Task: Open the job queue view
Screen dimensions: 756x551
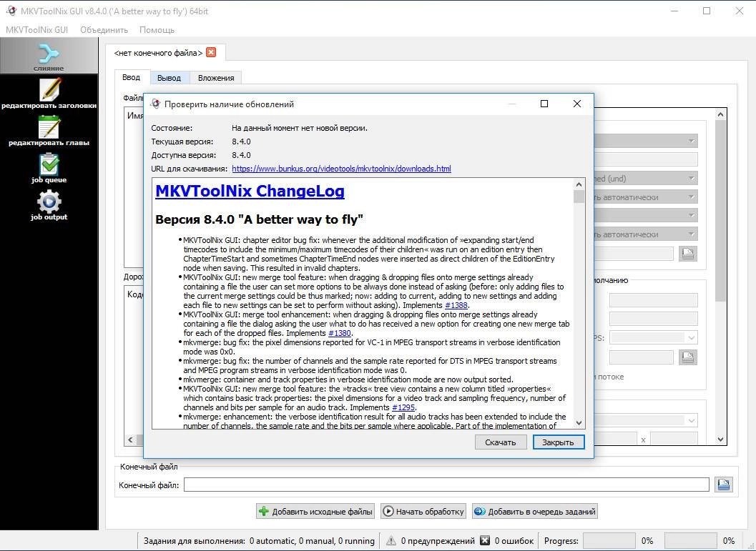Action: [x=49, y=168]
